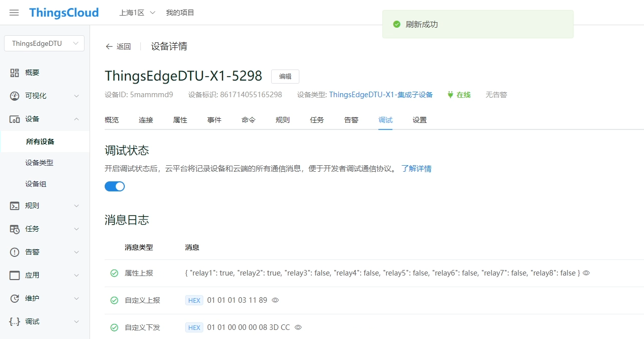Click green success icon in 刷新成功 toast
The width and height of the screenshot is (644, 339).
pyautogui.click(x=396, y=24)
